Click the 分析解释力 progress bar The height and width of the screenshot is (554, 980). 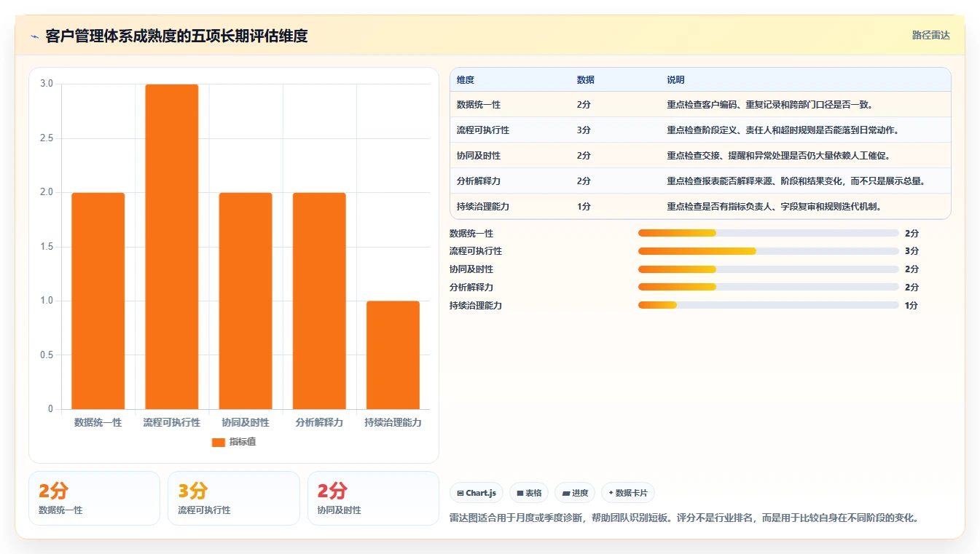coord(768,287)
